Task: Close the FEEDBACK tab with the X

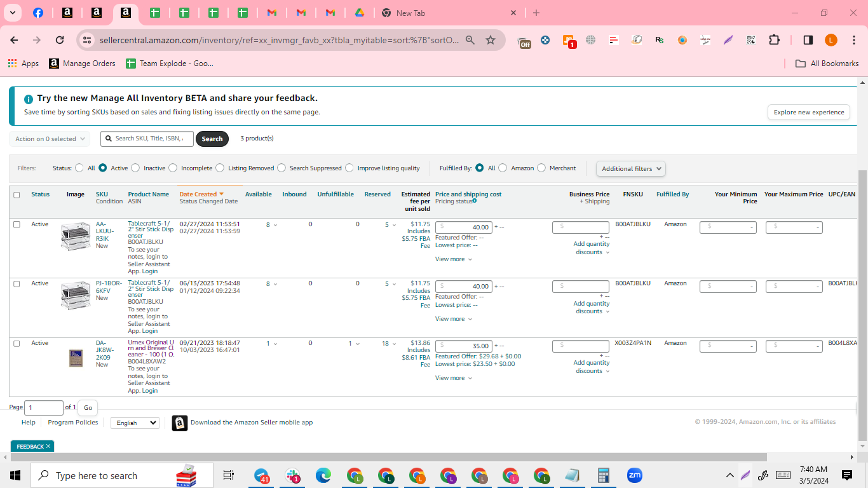Action: tap(48, 446)
